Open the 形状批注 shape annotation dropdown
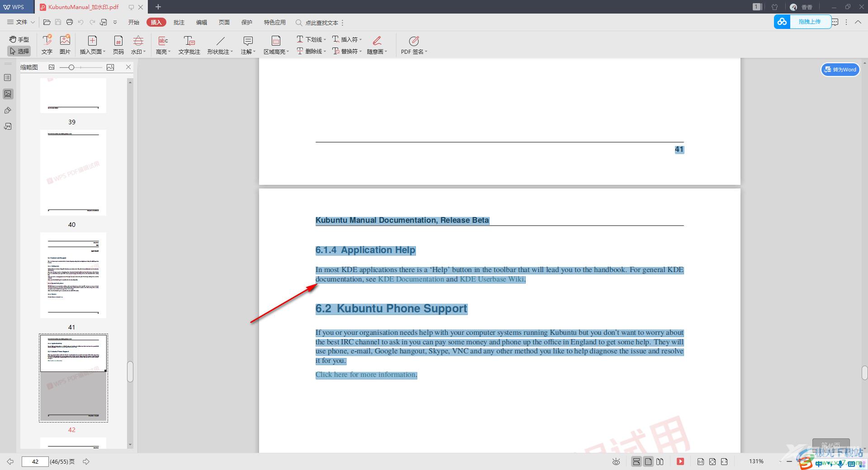 (220, 45)
